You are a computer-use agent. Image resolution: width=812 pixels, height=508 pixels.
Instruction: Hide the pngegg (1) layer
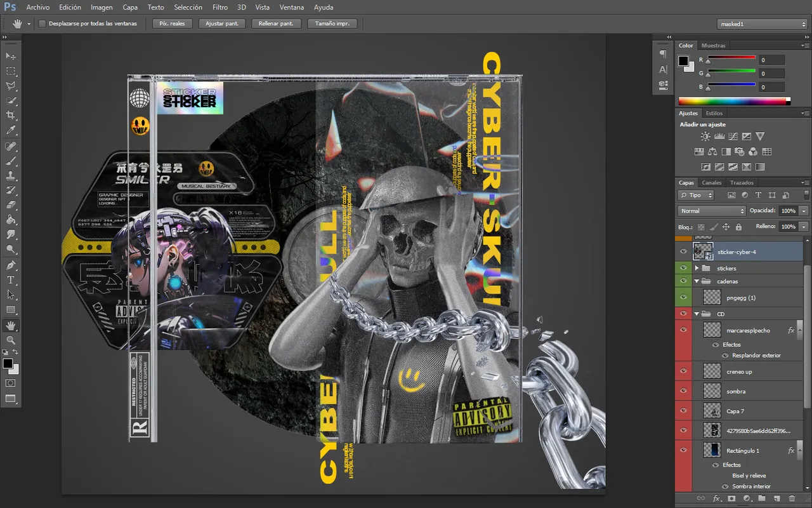coord(683,297)
